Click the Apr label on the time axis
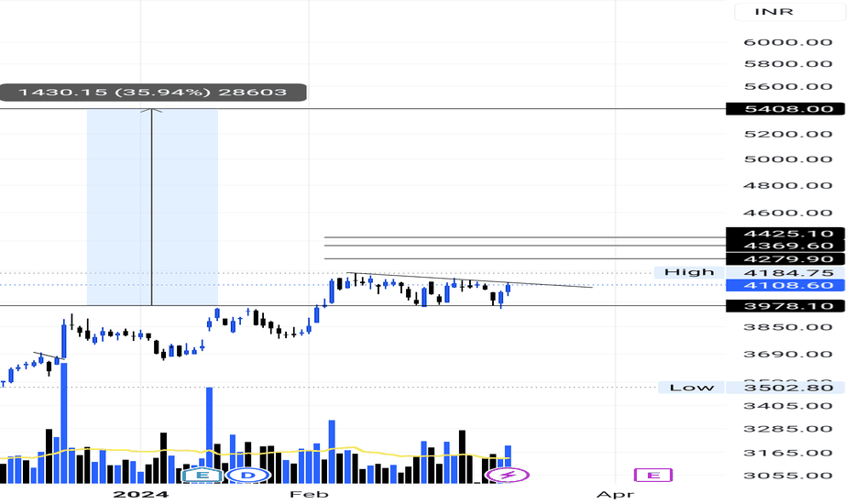854x504 pixels. [x=615, y=494]
